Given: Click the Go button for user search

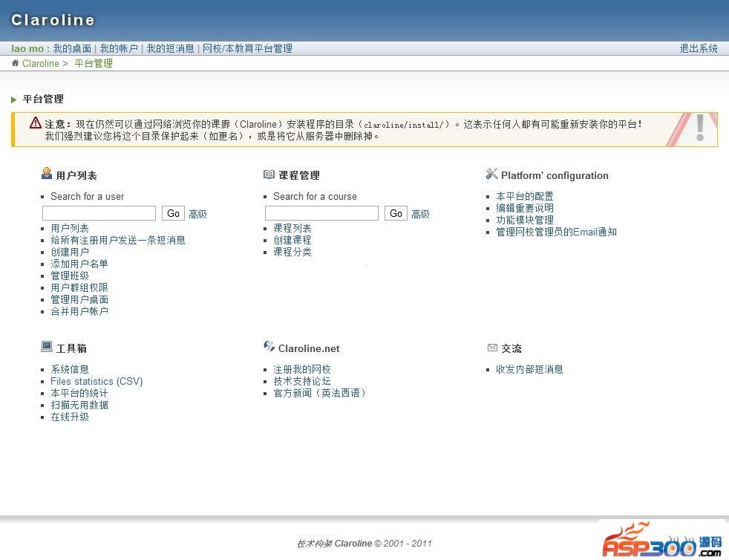Looking at the screenshot, I should 174,213.
